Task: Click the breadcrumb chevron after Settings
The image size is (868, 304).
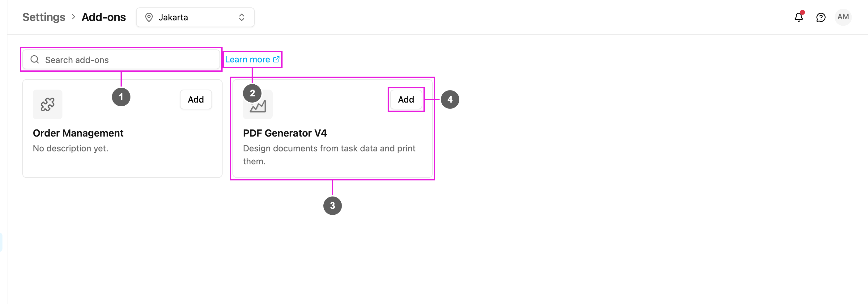Action: tap(73, 17)
